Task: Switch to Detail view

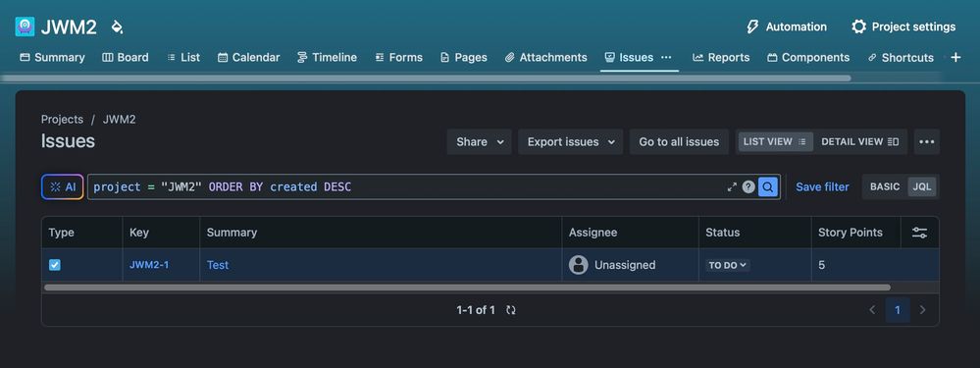Action: [x=860, y=142]
